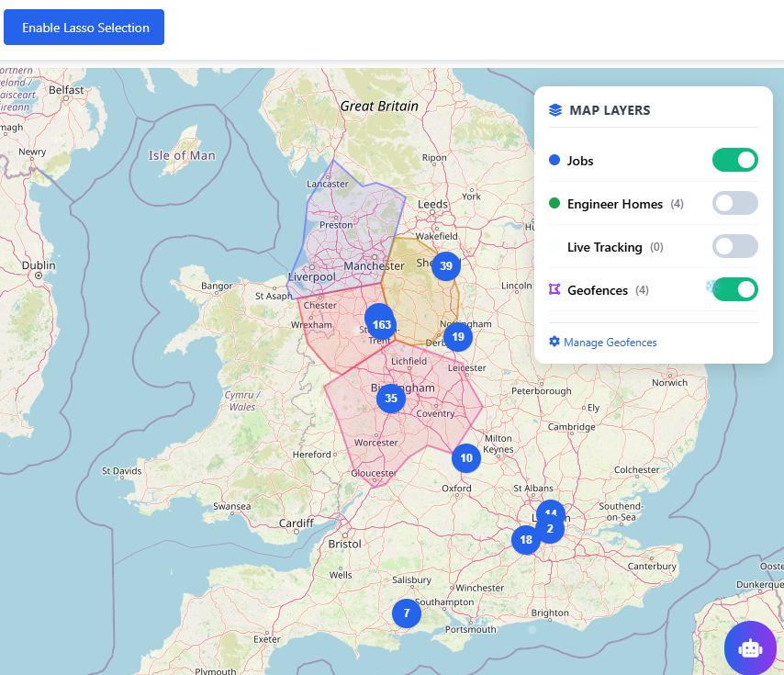Click the Live Tracking label

(x=604, y=247)
